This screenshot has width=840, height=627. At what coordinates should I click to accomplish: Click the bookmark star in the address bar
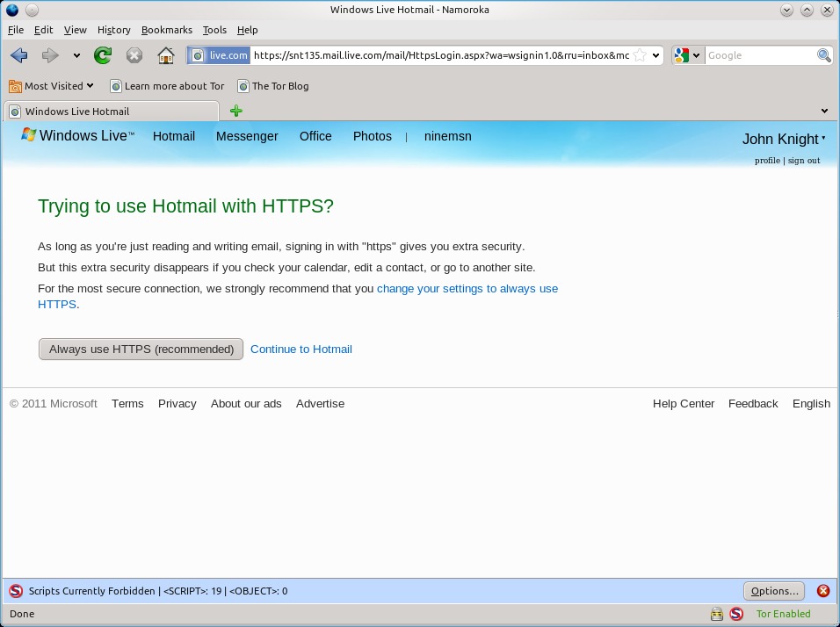[x=641, y=55]
